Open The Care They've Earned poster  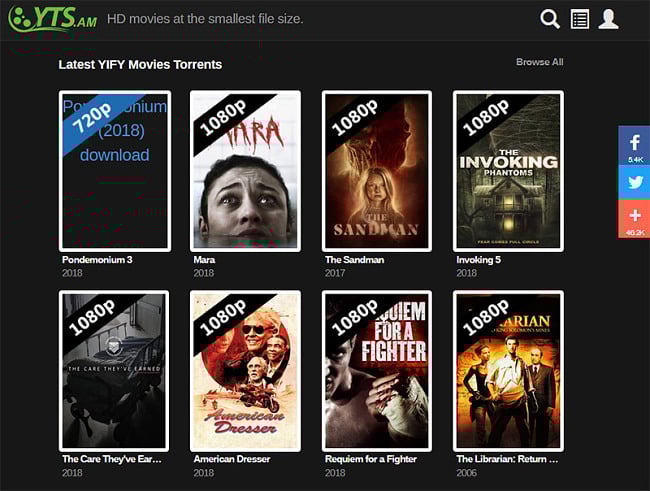click(114, 371)
